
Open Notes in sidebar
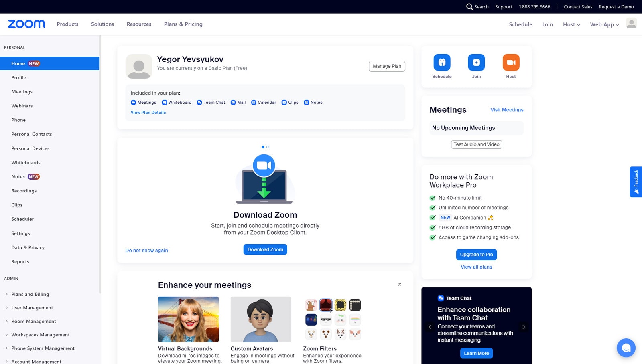pos(50,177)
